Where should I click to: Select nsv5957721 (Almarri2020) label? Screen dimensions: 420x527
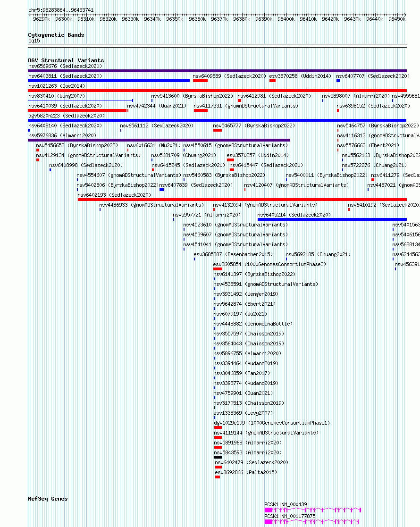coord(207,215)
